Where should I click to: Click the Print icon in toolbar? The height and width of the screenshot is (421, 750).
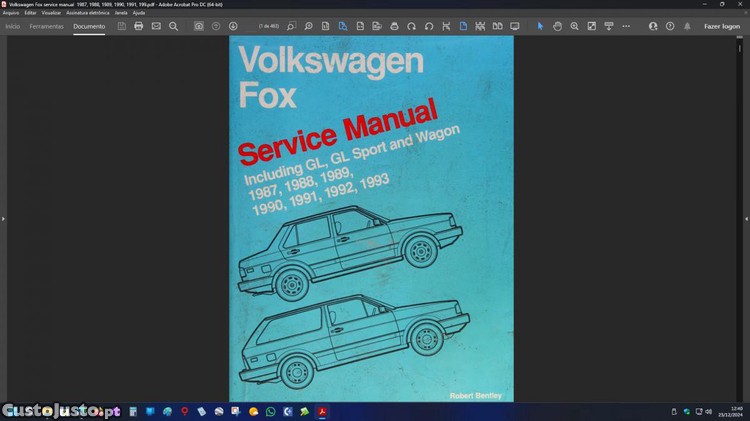pos(138,26)
